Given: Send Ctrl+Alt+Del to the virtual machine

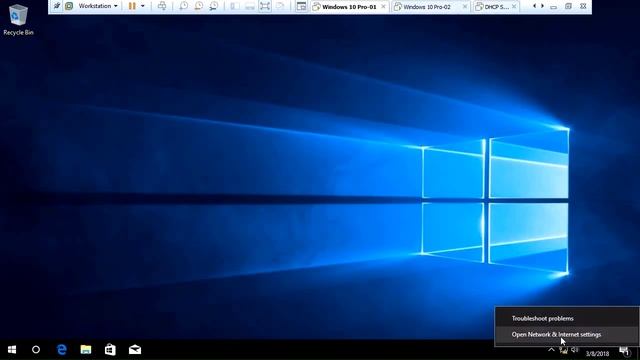Looking at the screenshot, I should click(162, 6).
